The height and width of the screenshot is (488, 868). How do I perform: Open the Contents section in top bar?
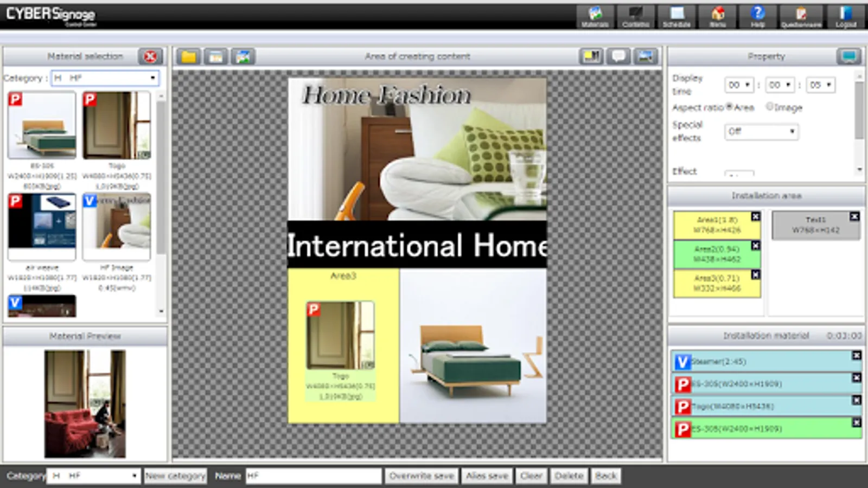(636, 17)
